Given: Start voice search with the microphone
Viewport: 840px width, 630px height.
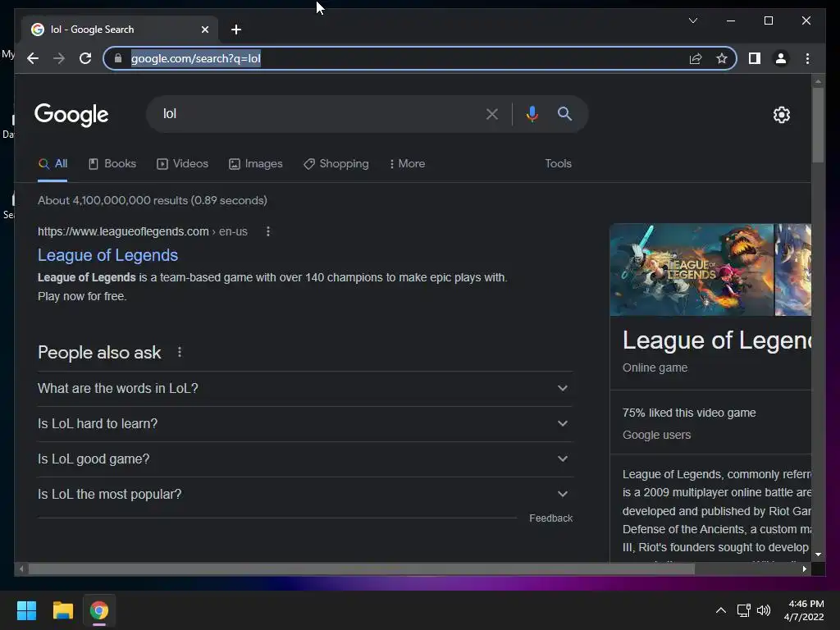Looking at the screenshot, I should click(532, 113).
